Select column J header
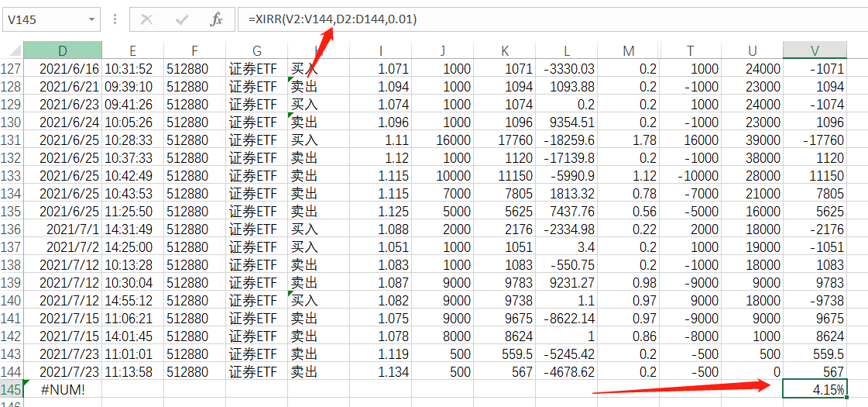This screenshot has height=407, width=868. click(443, 50)
